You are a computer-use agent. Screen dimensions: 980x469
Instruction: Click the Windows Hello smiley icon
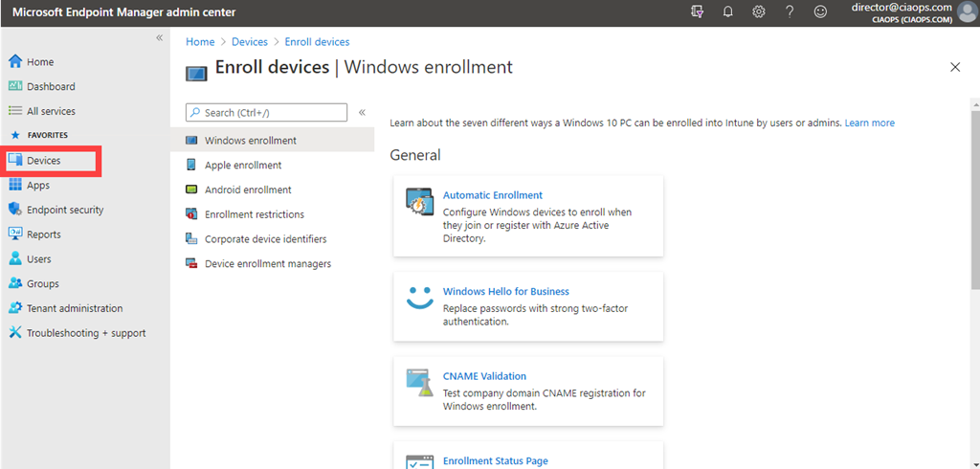pyautogui.click(x=419, y=298)
